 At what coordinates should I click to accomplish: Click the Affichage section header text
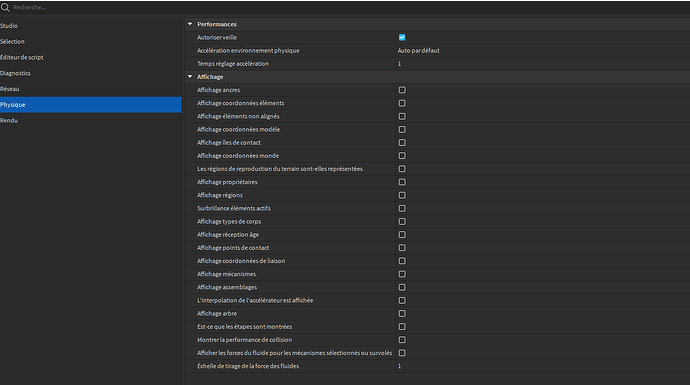(x=210, y=77)
